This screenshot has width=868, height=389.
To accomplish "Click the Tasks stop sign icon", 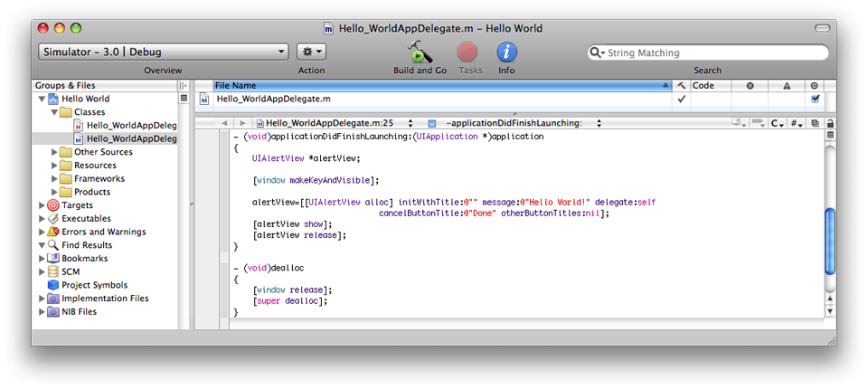I will click(467, 52).
